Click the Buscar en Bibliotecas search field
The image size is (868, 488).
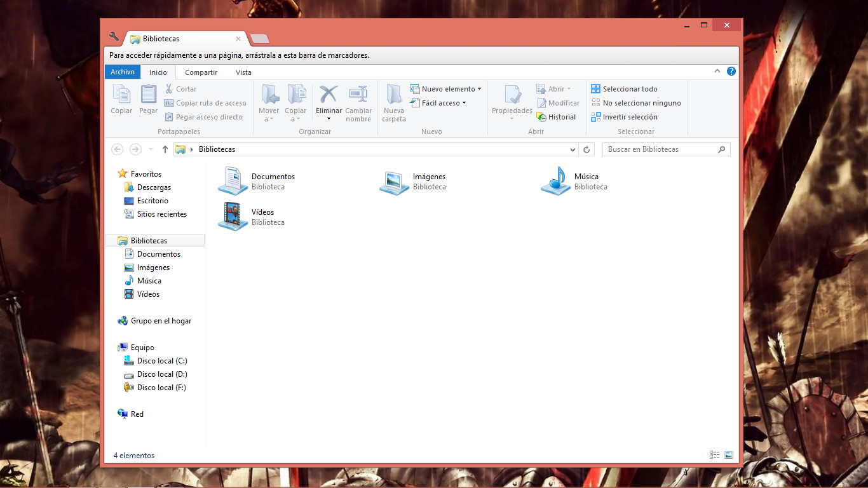[x=661, y=149]
